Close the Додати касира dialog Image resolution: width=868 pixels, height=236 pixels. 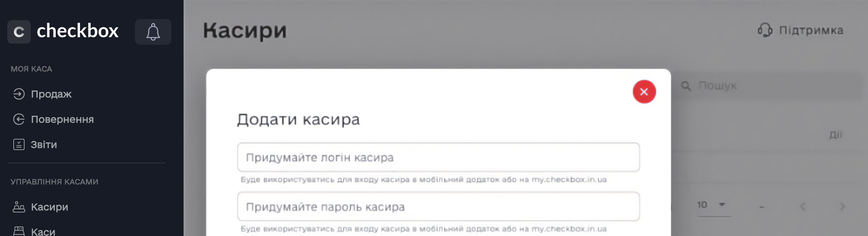click(644, 92)
